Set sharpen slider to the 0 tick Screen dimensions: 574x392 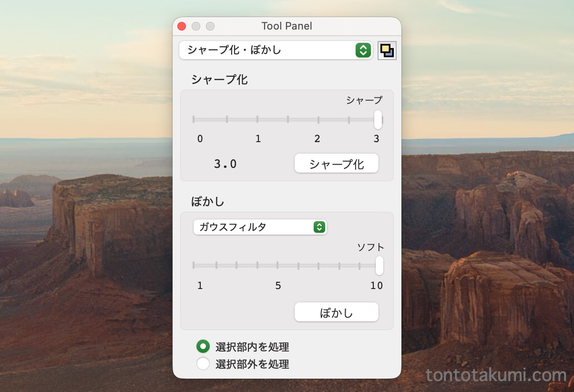(x=194, y=119)
